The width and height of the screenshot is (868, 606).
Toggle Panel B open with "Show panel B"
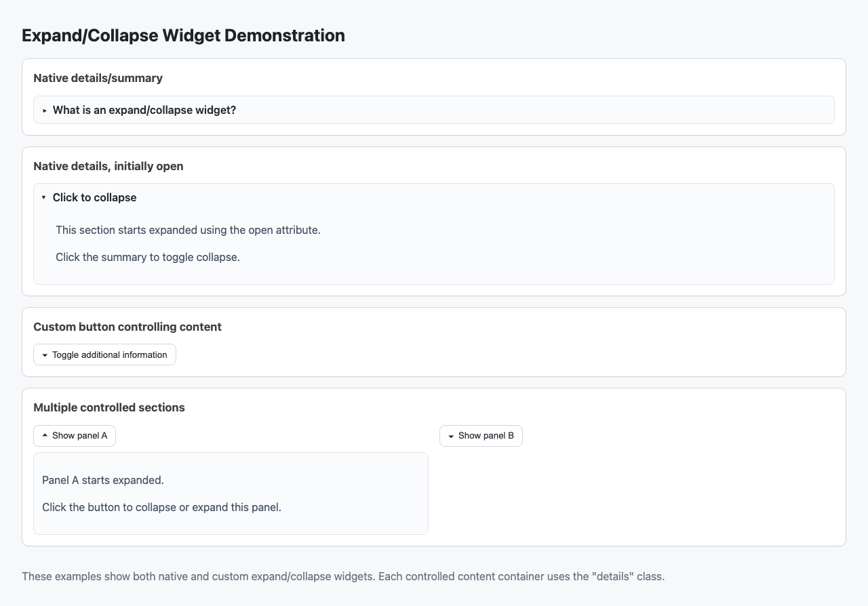coord(480,436)
